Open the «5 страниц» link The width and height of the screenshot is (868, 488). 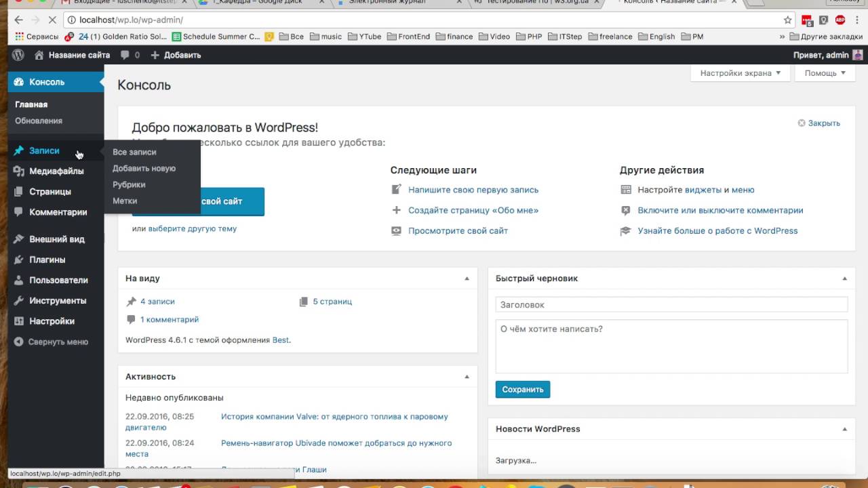332,302
